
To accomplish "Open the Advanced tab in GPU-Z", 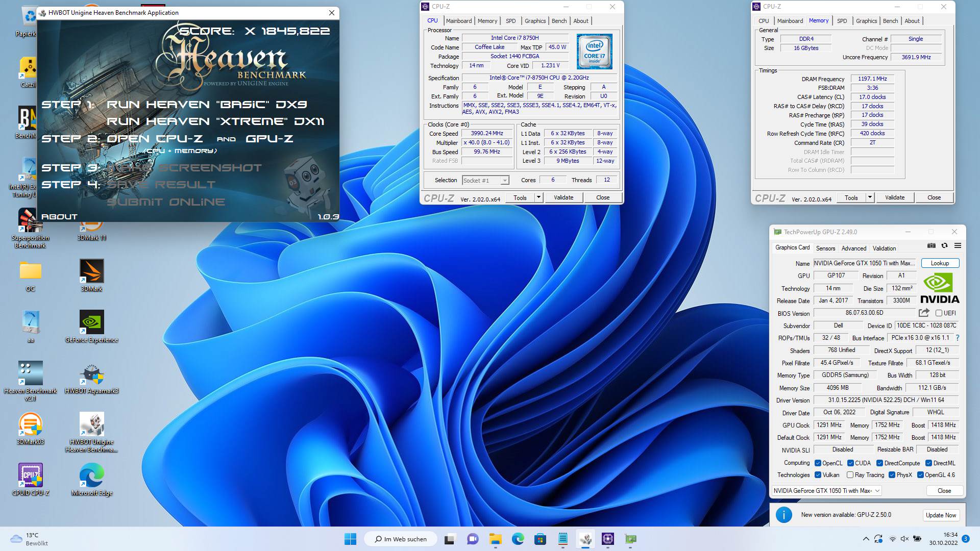I will (x=853, y=248).
